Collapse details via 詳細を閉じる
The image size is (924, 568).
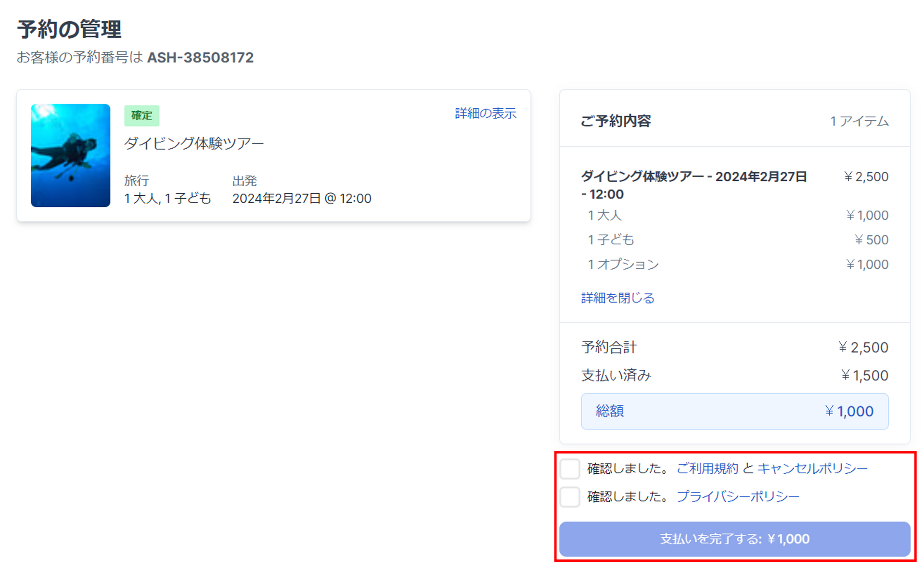click(x=617, y=298)
